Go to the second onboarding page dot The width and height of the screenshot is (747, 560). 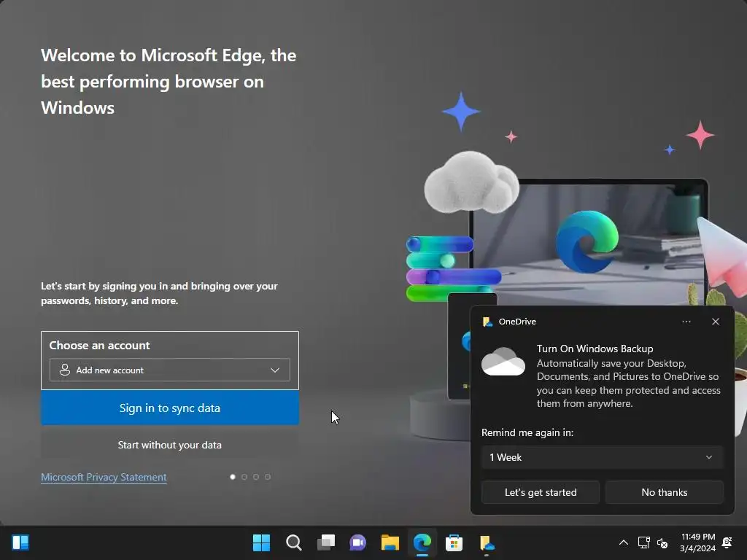244,477
